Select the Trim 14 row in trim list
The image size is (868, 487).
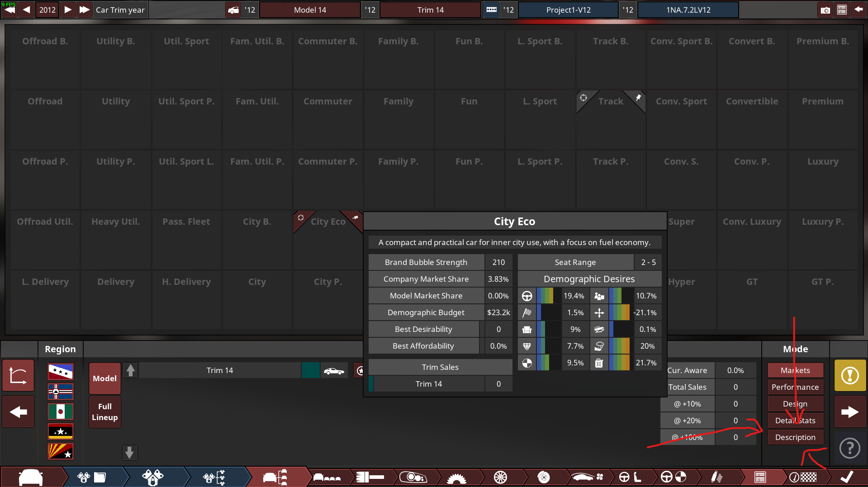pos(220,370)
